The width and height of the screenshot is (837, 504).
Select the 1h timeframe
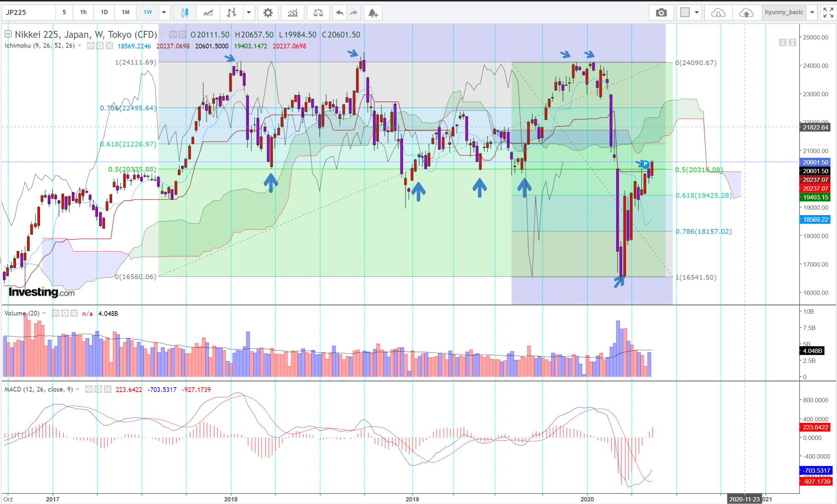point(83,12)
